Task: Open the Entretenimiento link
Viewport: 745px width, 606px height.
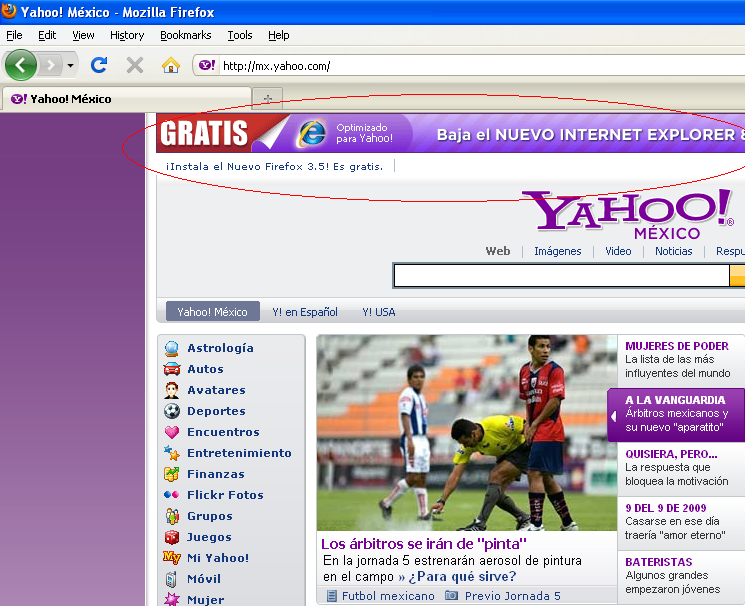Action: click(x=239, y=453)
